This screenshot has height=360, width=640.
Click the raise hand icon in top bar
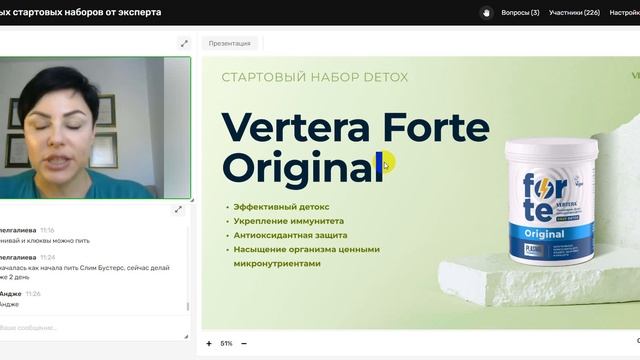point(486,13)
